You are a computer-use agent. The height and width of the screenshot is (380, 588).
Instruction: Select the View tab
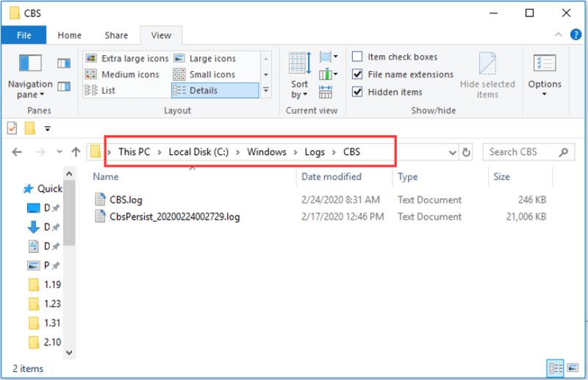pos(161,35)
